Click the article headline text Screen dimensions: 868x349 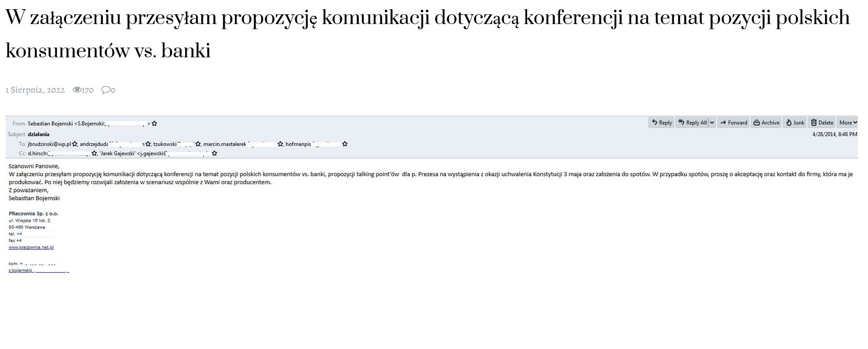428,34
